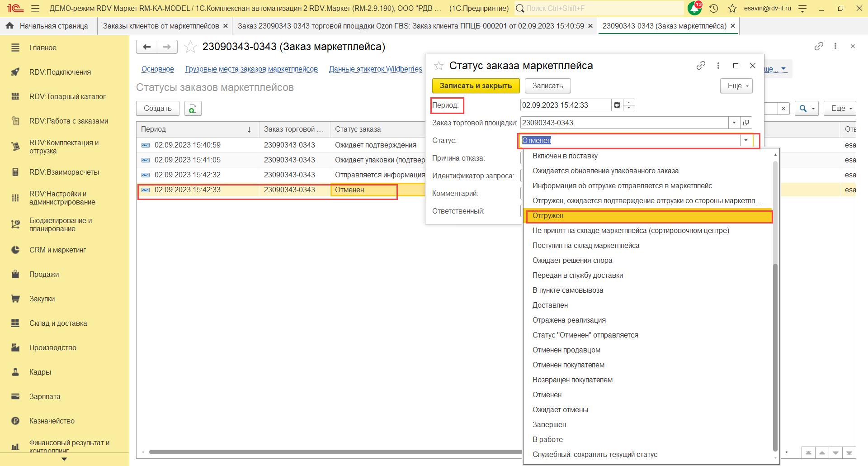
Task: Open the calendar picker in Период field
Action: 617,105
